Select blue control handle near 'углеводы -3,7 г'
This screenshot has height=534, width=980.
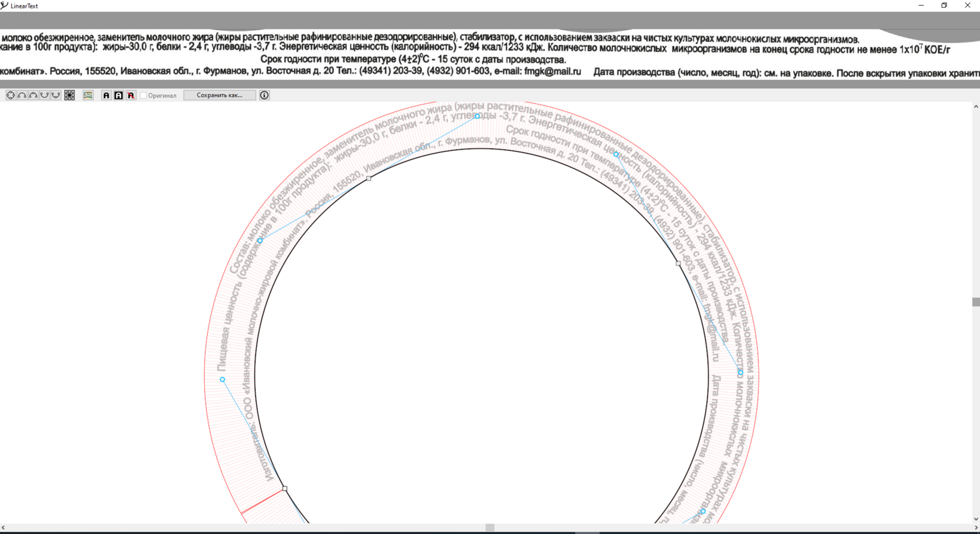click(477, 116)
